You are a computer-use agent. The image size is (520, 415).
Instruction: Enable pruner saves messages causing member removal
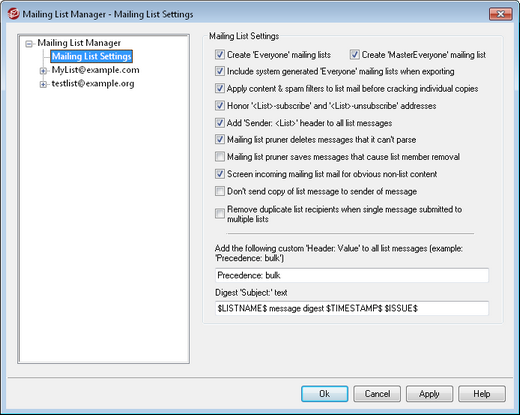coord(220,156)
